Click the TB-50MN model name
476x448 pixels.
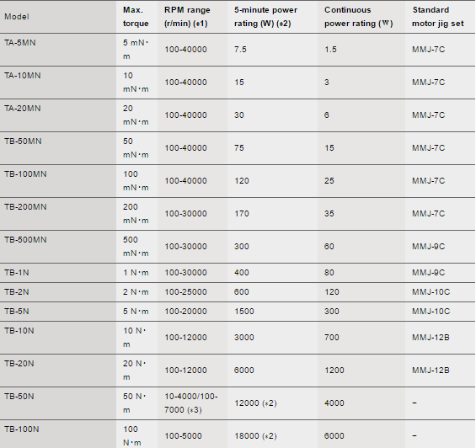(x=23, y=141)
